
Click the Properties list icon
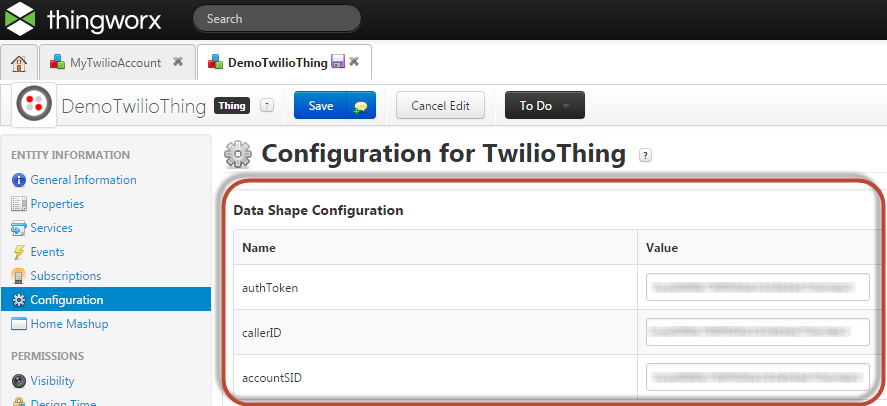(19, 204)
